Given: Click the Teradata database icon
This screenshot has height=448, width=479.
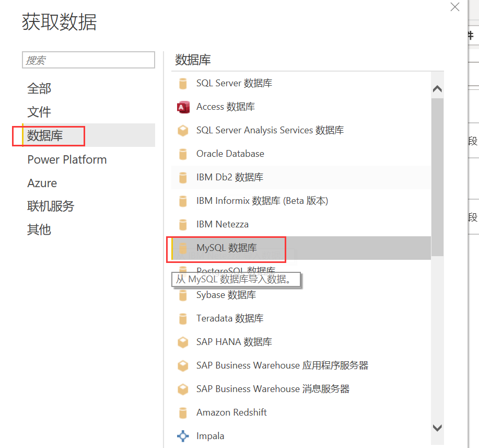Looking at the screenshot, I should [x=183, y=319].
